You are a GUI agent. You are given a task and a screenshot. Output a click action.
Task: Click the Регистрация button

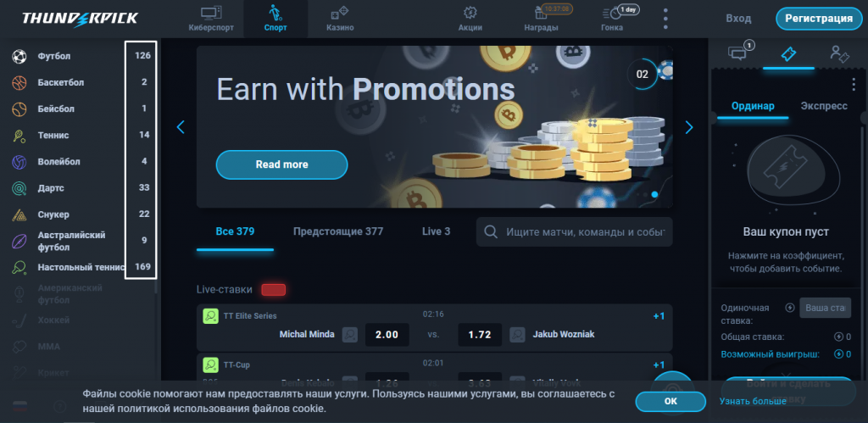819,19
